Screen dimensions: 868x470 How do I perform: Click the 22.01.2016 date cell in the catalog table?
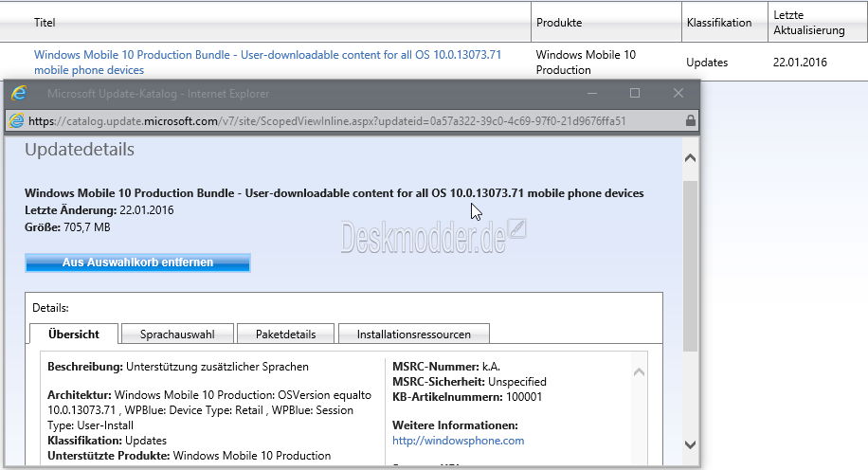[800, 62]
